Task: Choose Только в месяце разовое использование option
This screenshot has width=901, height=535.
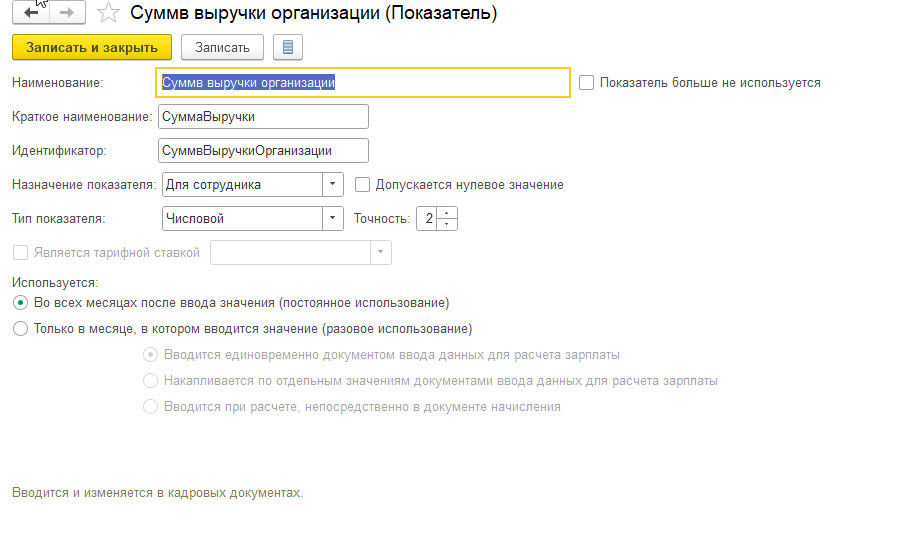Action: pos(20,328)
